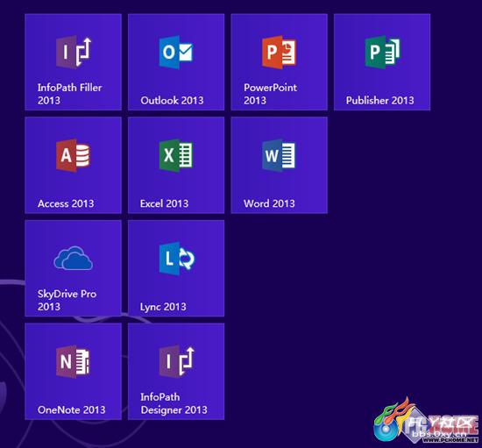
Task: Click the purple OneNote N icon
Action: pos(73,361)
